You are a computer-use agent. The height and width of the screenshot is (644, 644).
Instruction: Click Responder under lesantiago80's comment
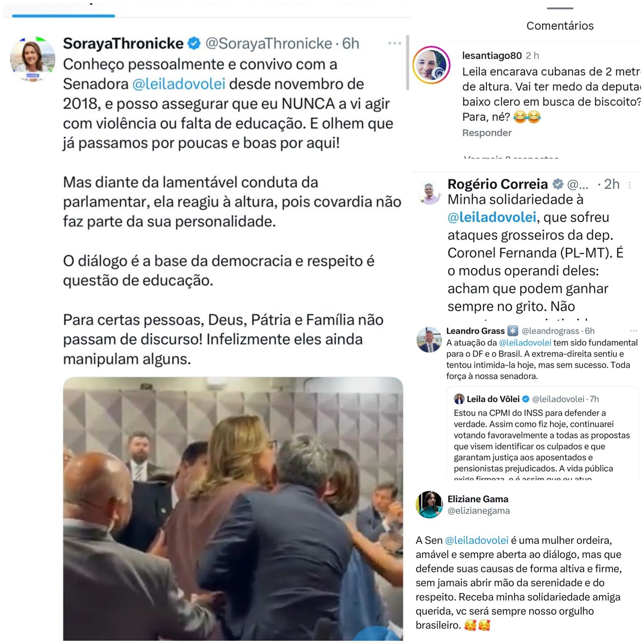(487, 133)
